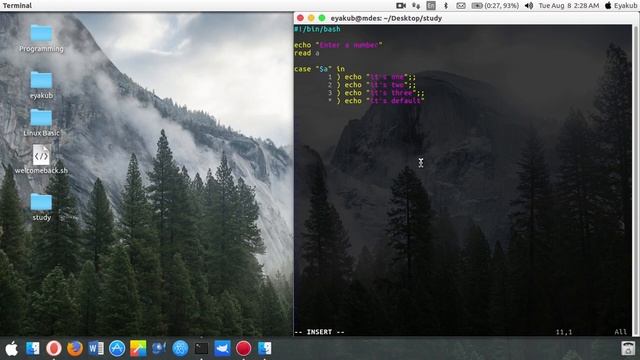
Task: Open the battery indicator showing 93%
Action: (x=495, y=5)
